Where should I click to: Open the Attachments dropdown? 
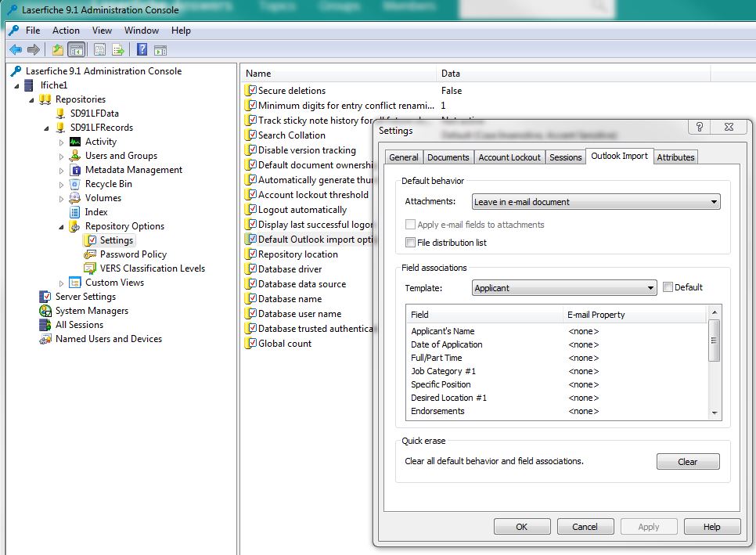[596, 201]
